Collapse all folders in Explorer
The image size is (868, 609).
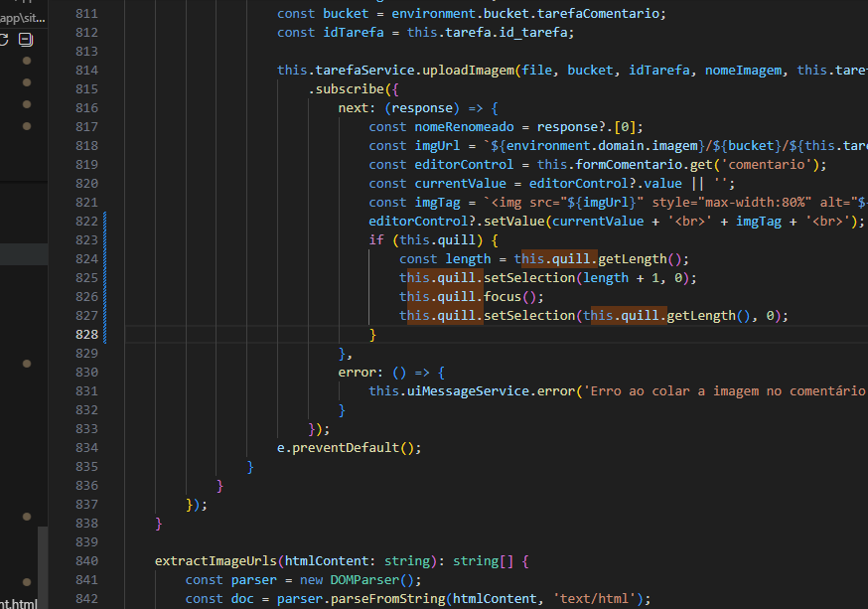25,40
